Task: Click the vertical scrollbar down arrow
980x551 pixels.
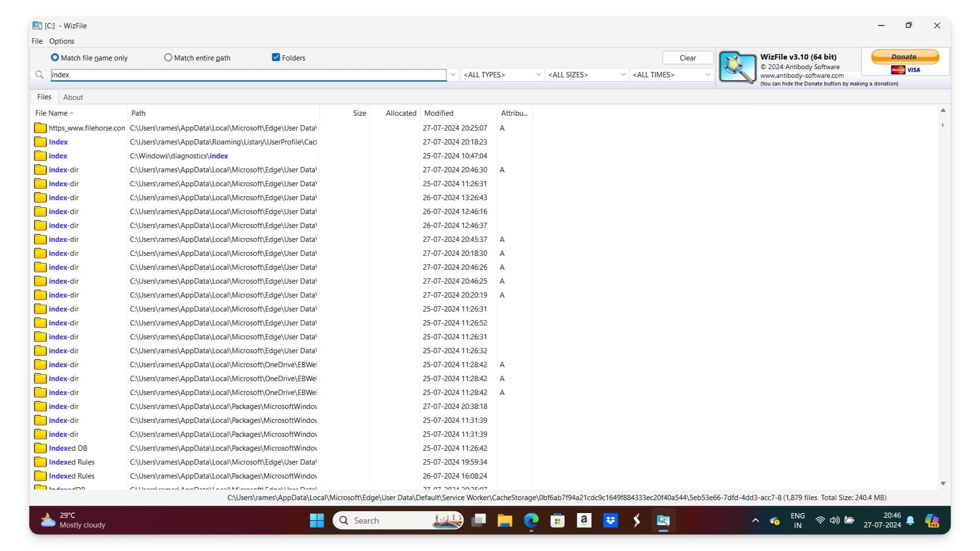Action: [x=943, y=483]
